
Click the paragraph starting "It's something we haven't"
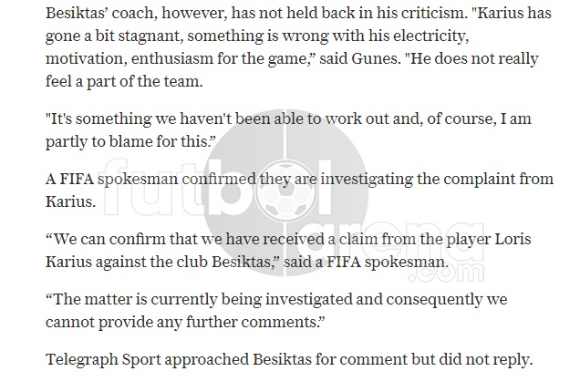click(x=288, y=130)
